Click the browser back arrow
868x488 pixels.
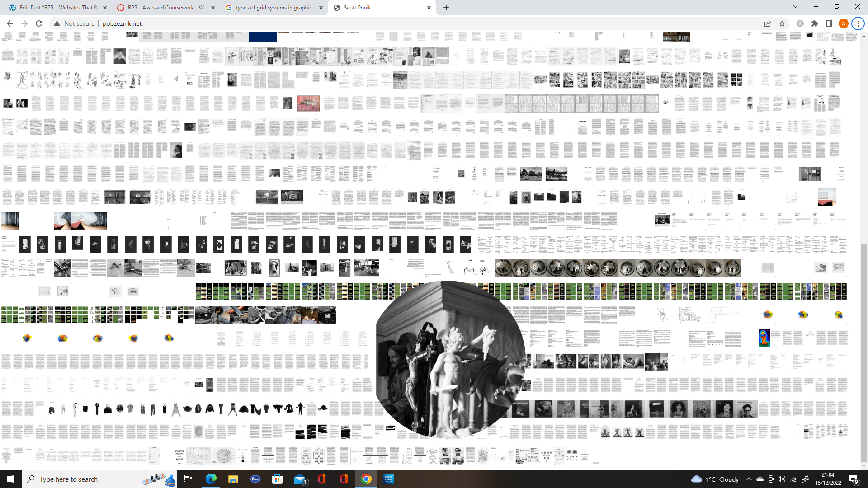[10, 23]
